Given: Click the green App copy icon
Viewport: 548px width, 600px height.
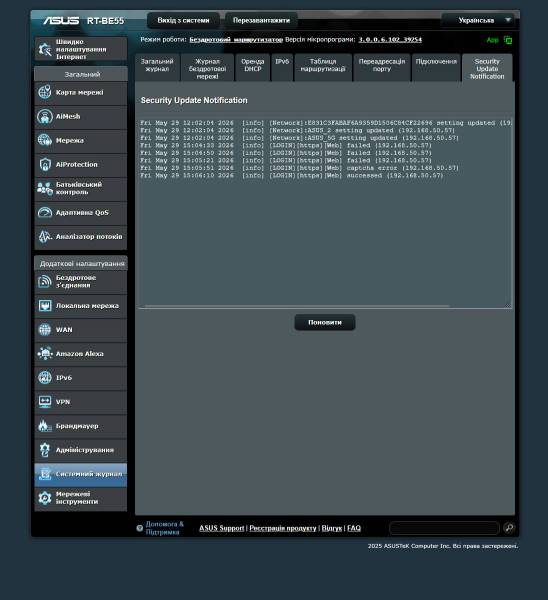Looking at the screenshot, I should click(508, 40).
